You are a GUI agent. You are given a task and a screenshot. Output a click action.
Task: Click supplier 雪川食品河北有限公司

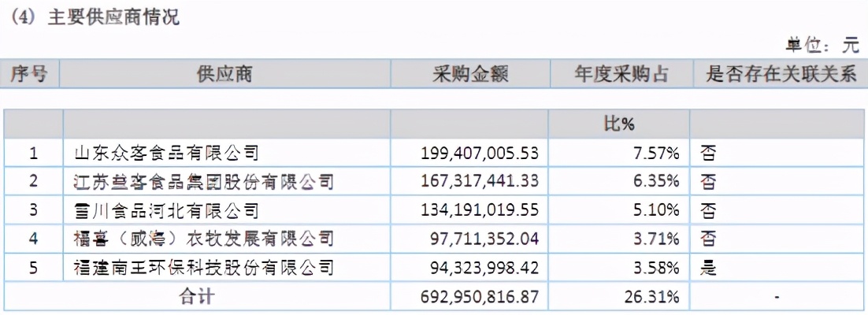click(166, 209)
